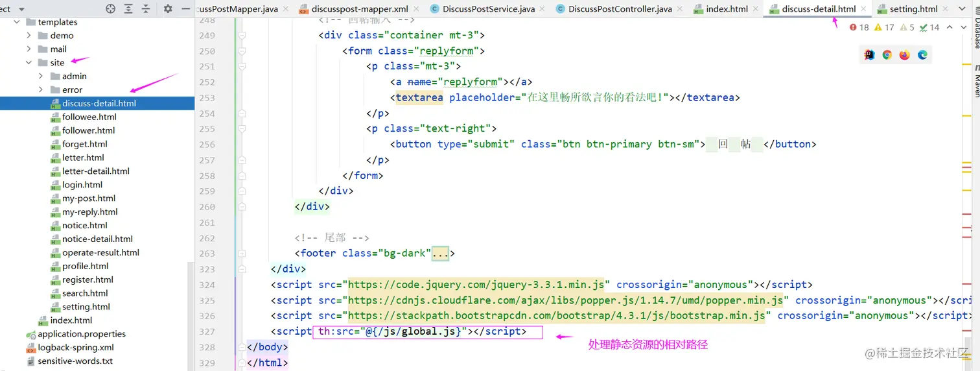980x371 pixels.
Task: Close the index.html tab
Action: coord(756,9)
